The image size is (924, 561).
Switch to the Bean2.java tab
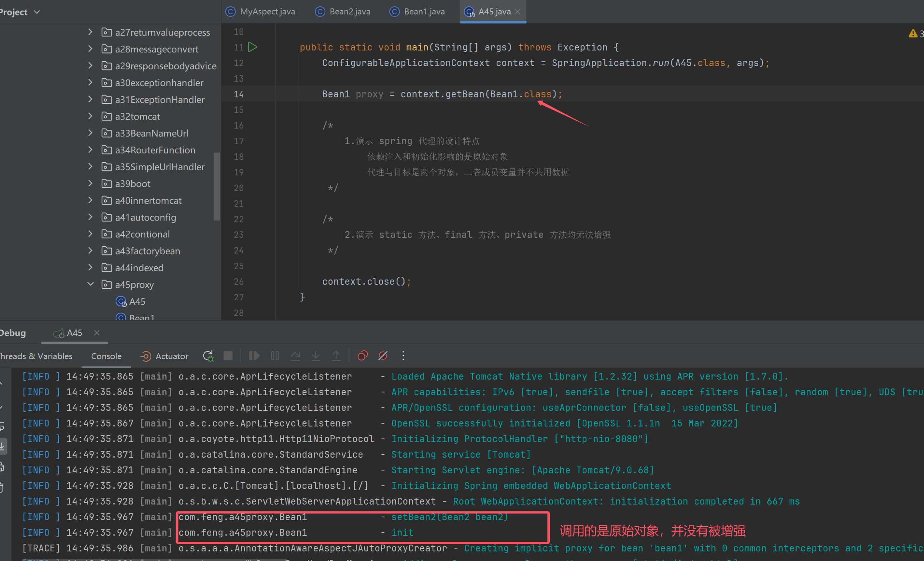pyautogui.click(x=343, y=12)
